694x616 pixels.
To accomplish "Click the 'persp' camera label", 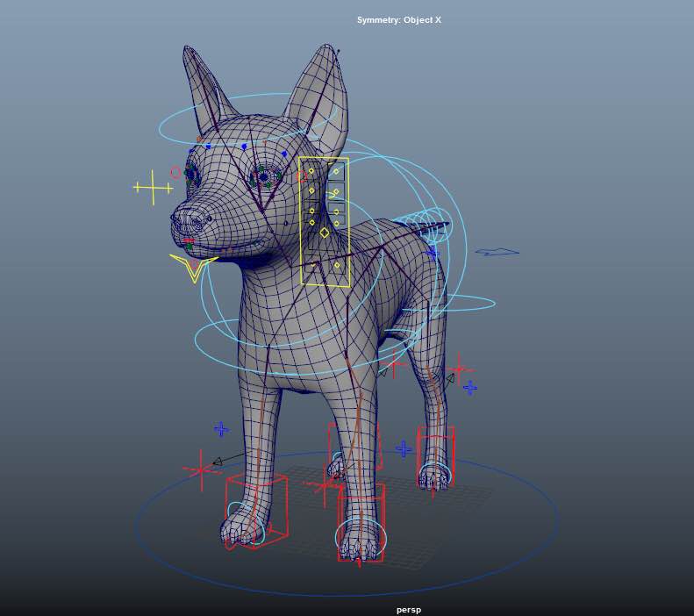I will coord(409,610).
